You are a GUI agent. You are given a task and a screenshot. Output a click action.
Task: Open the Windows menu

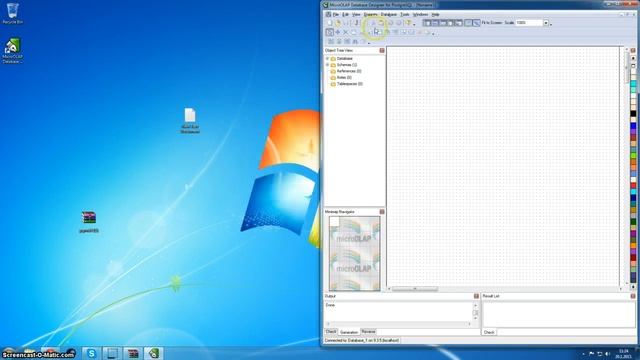point(420,14)
